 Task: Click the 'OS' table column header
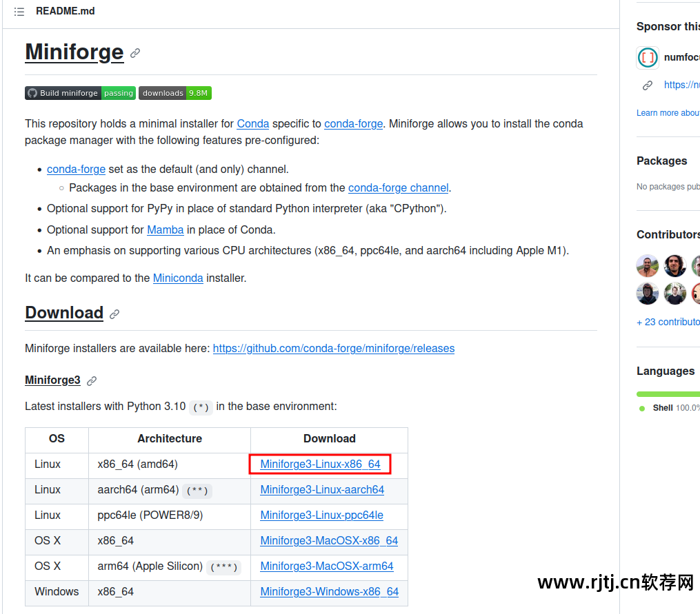tap(57, 439)
